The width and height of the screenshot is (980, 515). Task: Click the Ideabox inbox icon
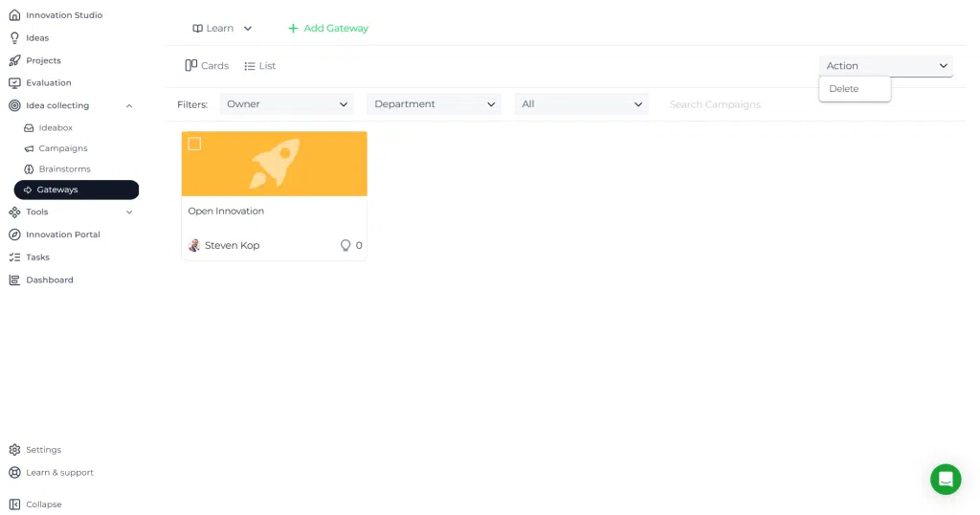pos(29,128)
